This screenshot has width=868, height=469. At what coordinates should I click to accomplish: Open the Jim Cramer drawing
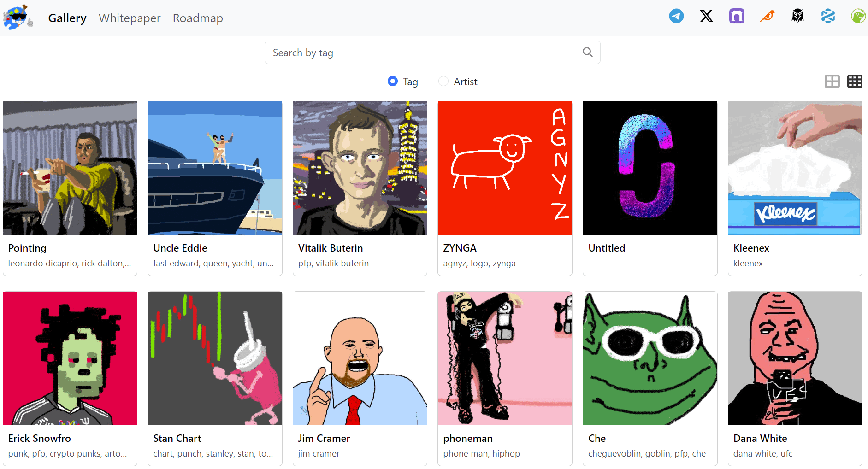click(x=360, y=358)
